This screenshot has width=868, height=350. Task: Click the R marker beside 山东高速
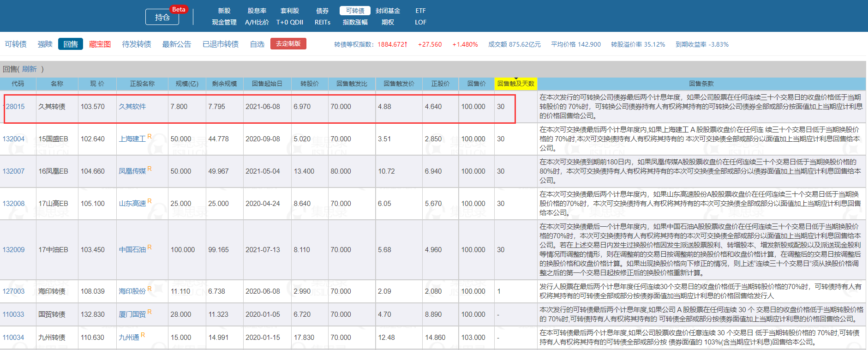(150, 201)
